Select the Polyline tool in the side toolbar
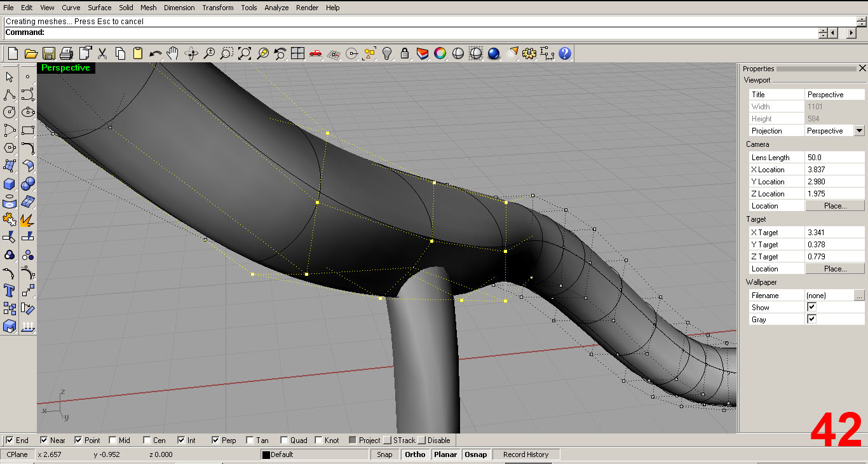 10,95
